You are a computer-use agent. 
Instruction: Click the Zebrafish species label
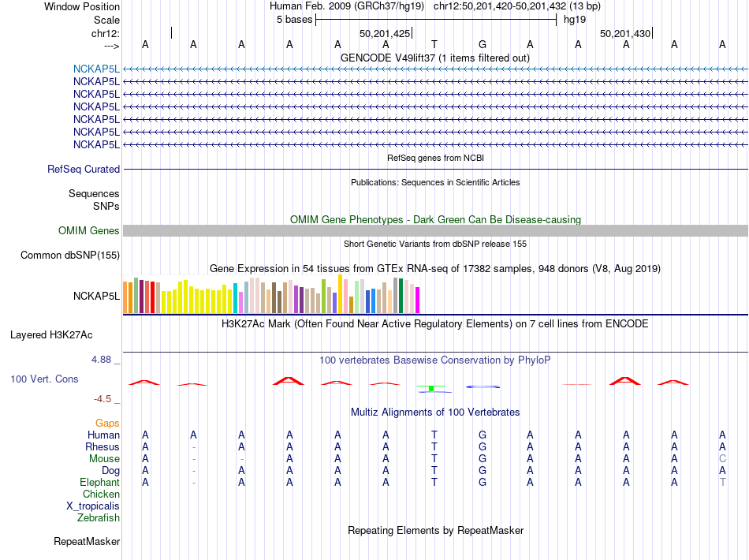click(x=99, y=517)
